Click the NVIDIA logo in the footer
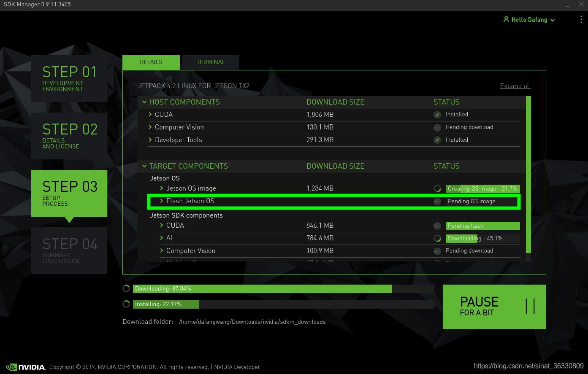Image resolution: width=588 pixels, height=374 pixels. [26, 367]
